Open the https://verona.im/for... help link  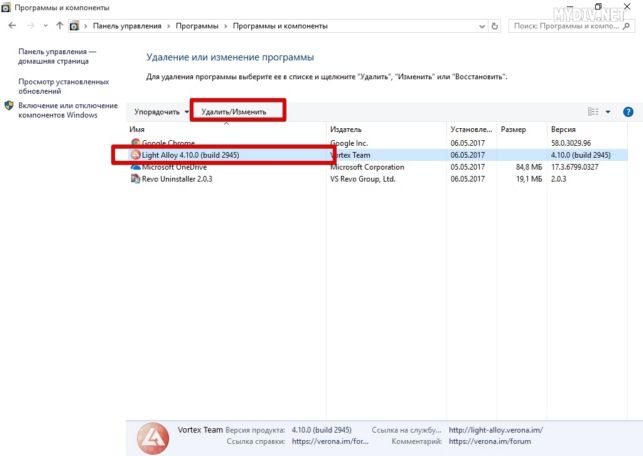click(x=330, y=441)
